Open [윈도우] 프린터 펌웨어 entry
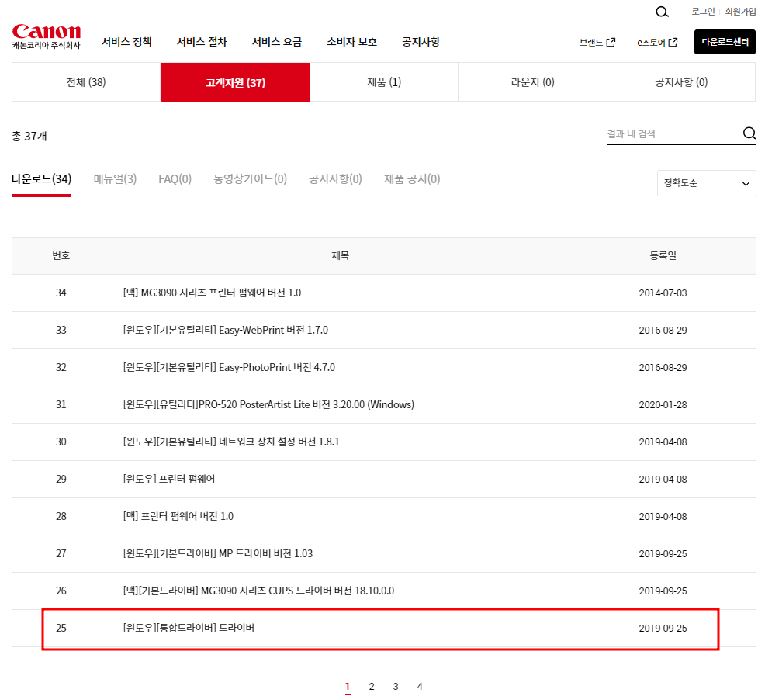 [169, 479]
